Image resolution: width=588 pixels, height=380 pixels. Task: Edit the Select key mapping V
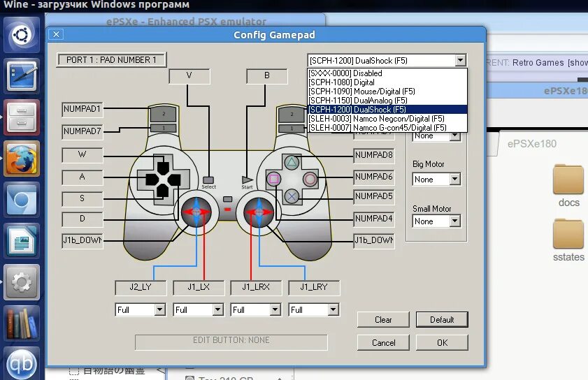(x=189, y=75)
